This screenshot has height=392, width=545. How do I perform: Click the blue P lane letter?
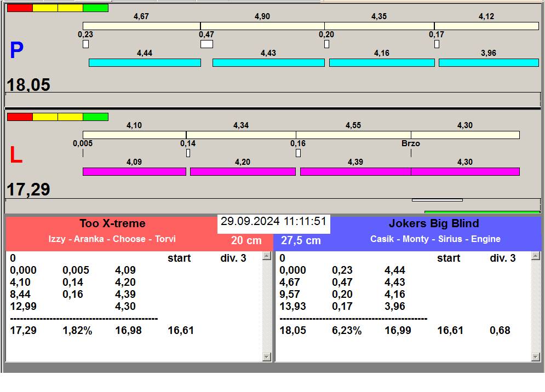[x=16, y=51]
